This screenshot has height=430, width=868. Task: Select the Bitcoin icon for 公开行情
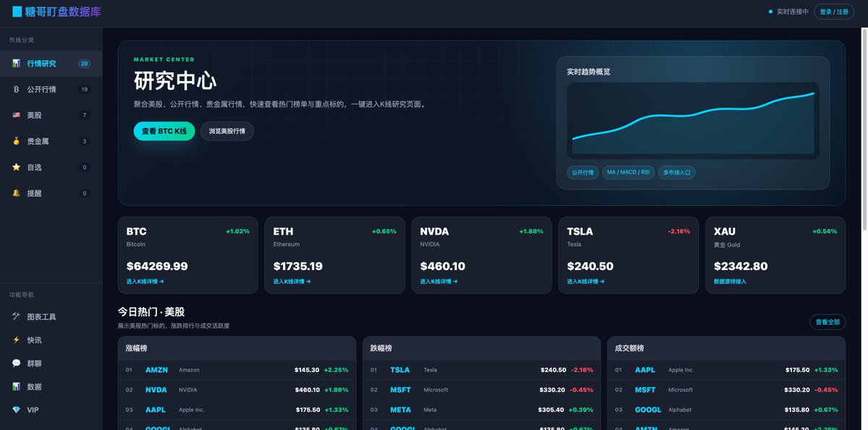point(16,89)
